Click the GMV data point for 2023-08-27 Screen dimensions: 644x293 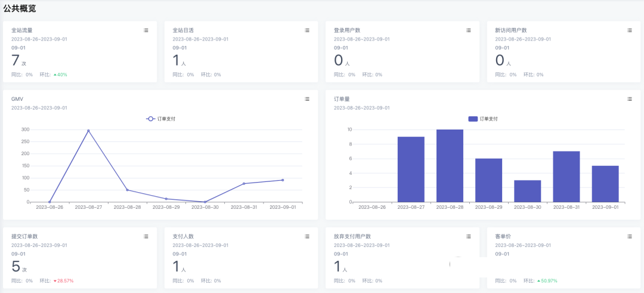[88, 131]
